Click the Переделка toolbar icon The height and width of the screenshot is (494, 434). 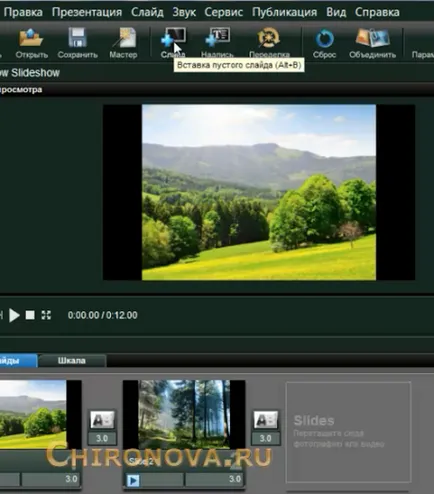pos(269,38)
